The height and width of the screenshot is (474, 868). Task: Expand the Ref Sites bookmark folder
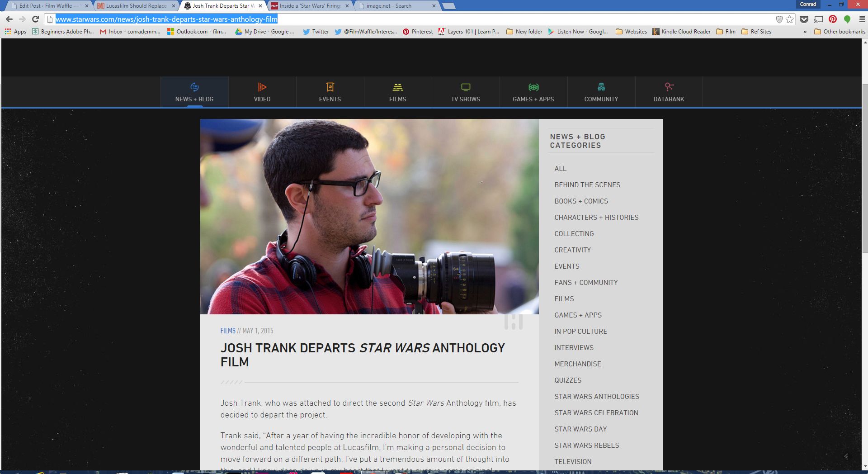pos(756,32)
